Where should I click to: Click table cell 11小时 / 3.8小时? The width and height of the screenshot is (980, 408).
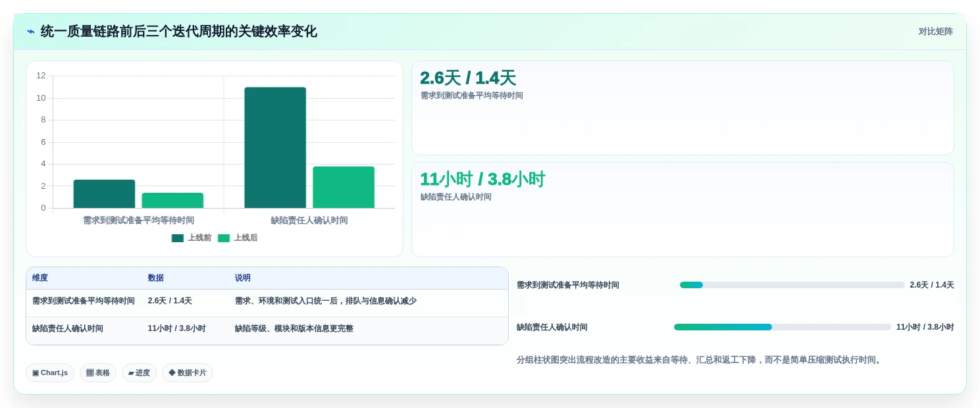pos(177,328)
